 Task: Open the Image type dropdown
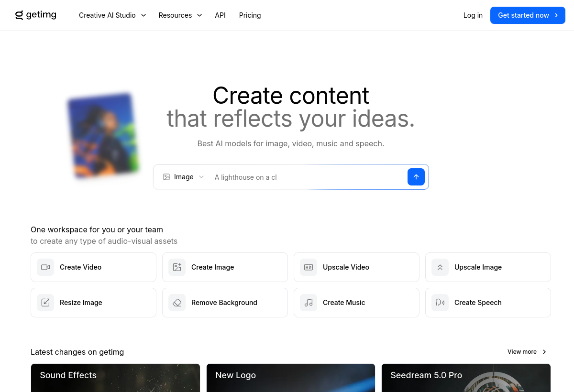pos(184,177)
